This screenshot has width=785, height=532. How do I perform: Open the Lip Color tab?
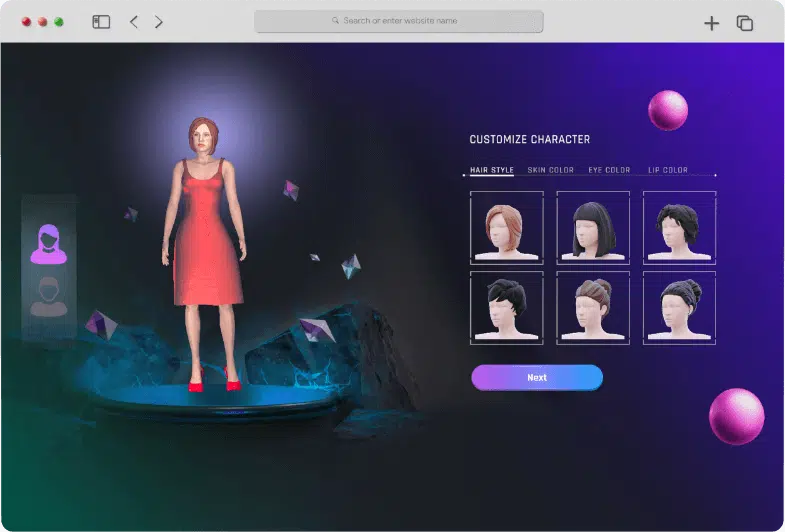(x=668, y=170)
